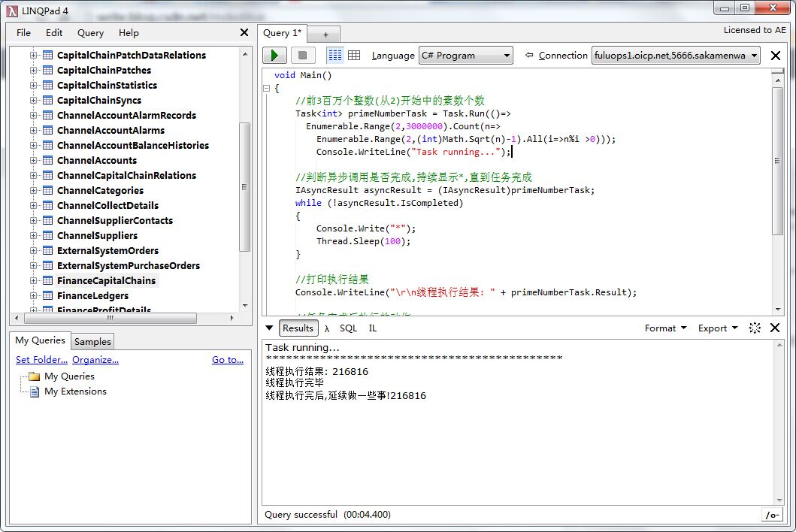Collapse the results panel using the black triangle
Screen dimensions: 796x532
coord(269,328)
